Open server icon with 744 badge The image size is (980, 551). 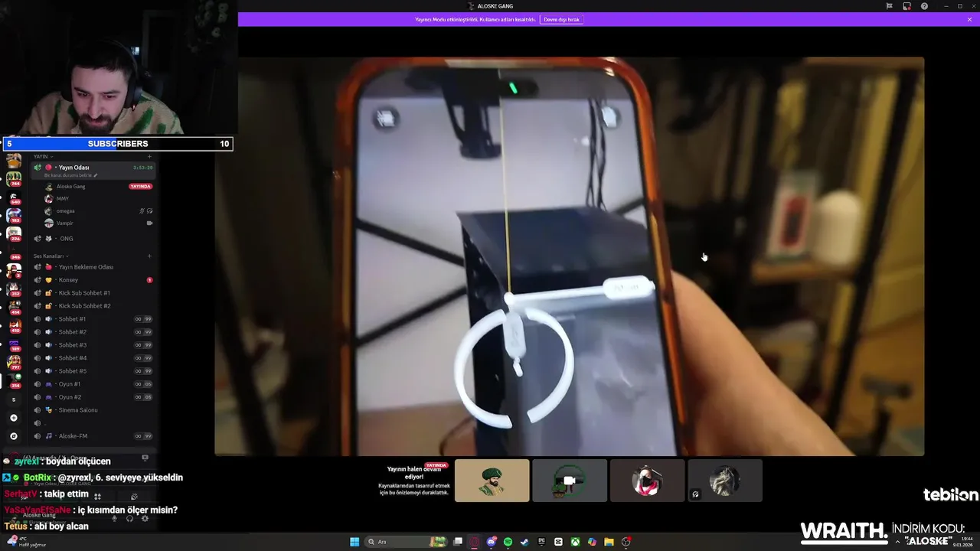(14, 179)
